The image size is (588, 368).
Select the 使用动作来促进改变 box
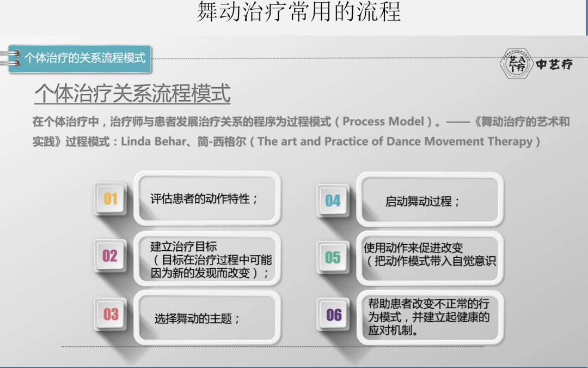tap(430, 258)
